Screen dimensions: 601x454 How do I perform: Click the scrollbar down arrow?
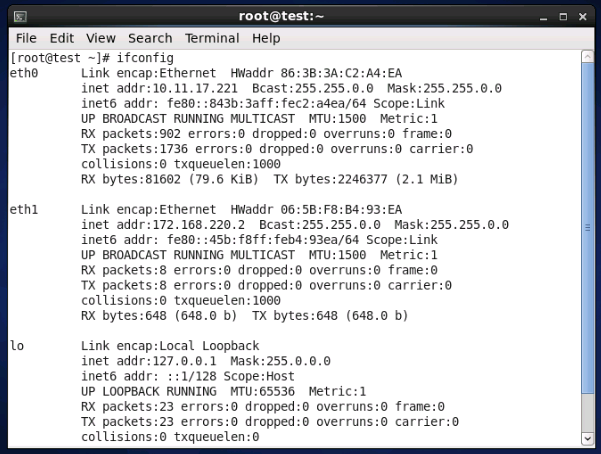tap(588, 438)
